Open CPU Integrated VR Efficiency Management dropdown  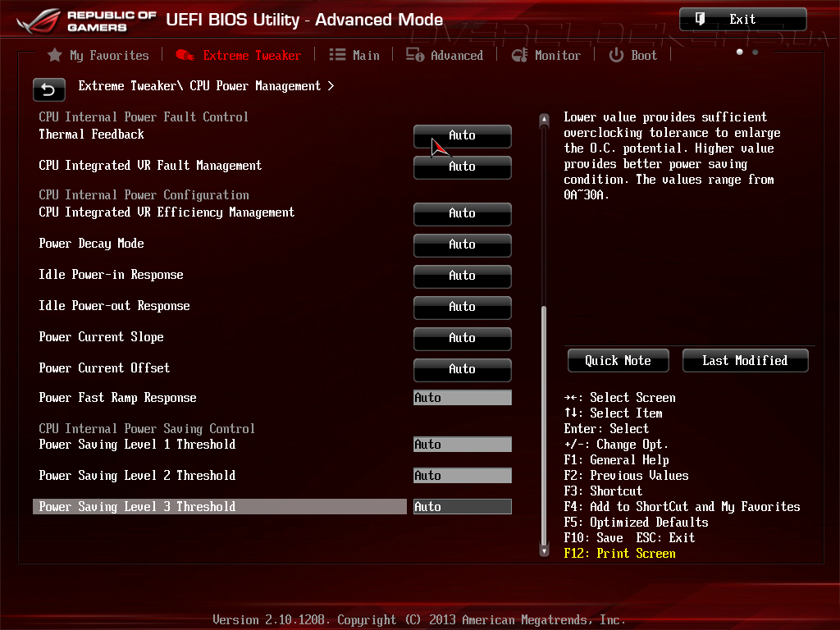pos(463,213)
